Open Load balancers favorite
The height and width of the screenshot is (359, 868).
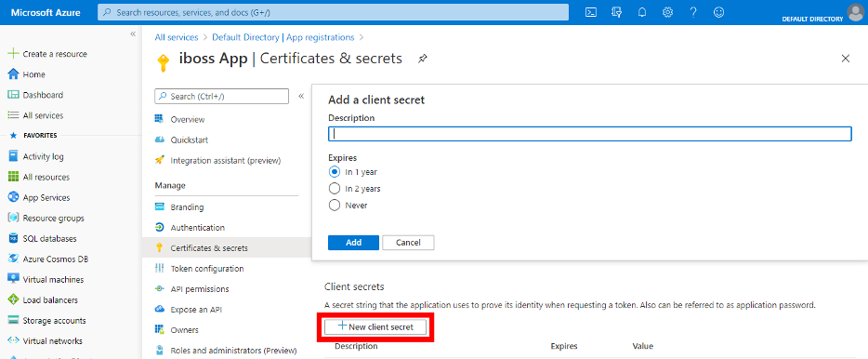tap(43, 299)
